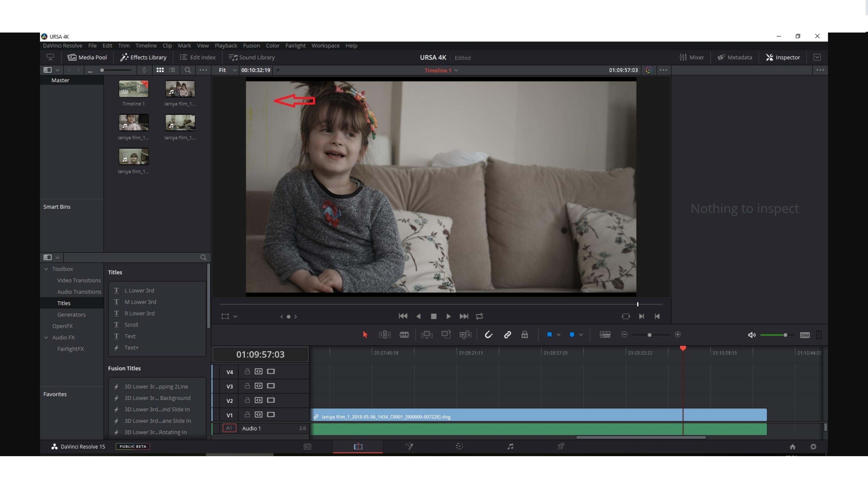Zoom in timeline with plus icon
The image size is (868, 488).
pyautogui.click(x=678, y=334)
